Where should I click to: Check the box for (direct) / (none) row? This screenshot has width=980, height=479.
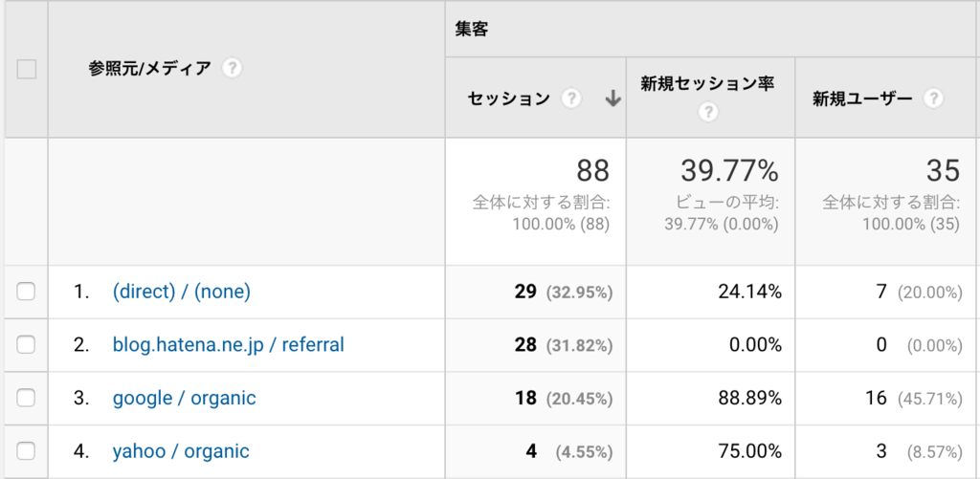click(x=26, y=291)
